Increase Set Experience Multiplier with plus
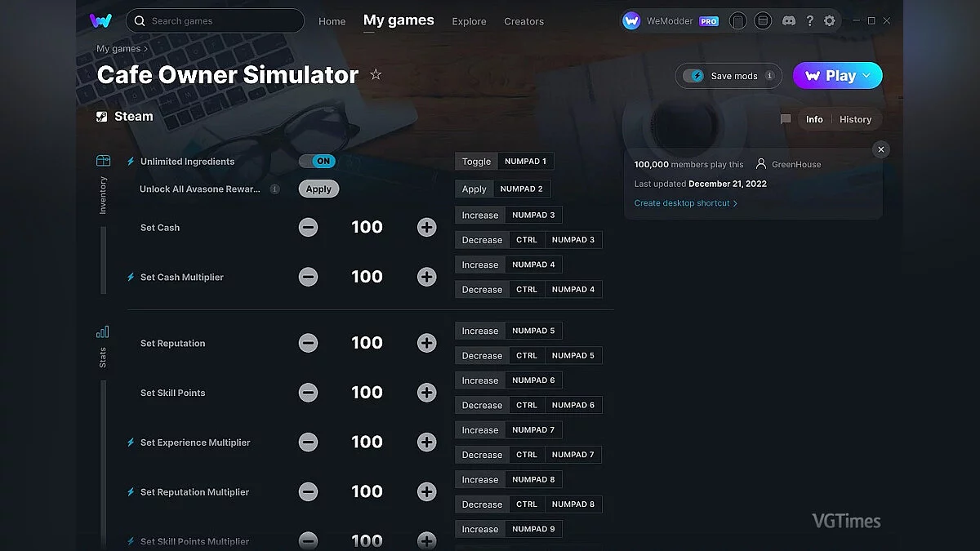This screenshot has height=551, width=980. [x=426, y=442]
